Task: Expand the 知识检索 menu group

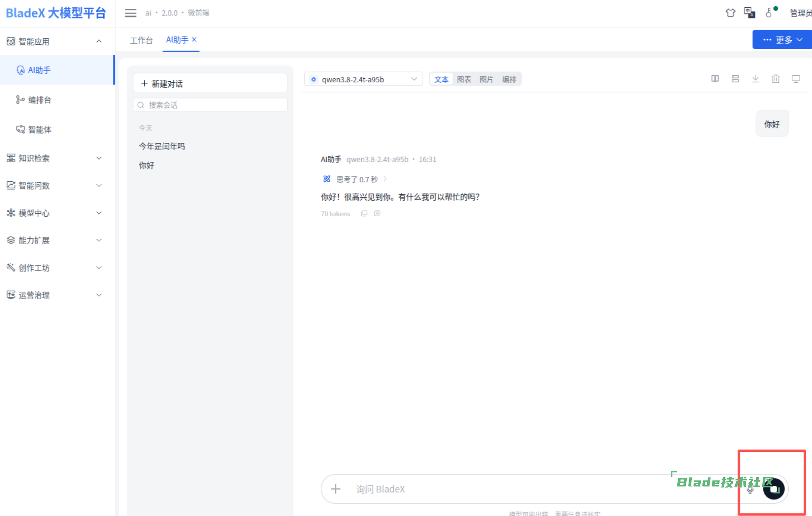Action: (57, 158)
